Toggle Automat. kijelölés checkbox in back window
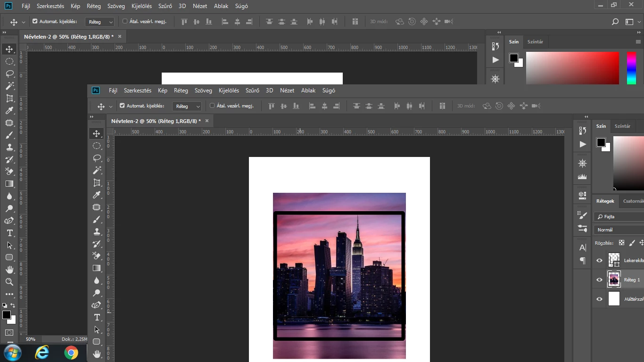The image size is (644, 362). click(35, 21)
